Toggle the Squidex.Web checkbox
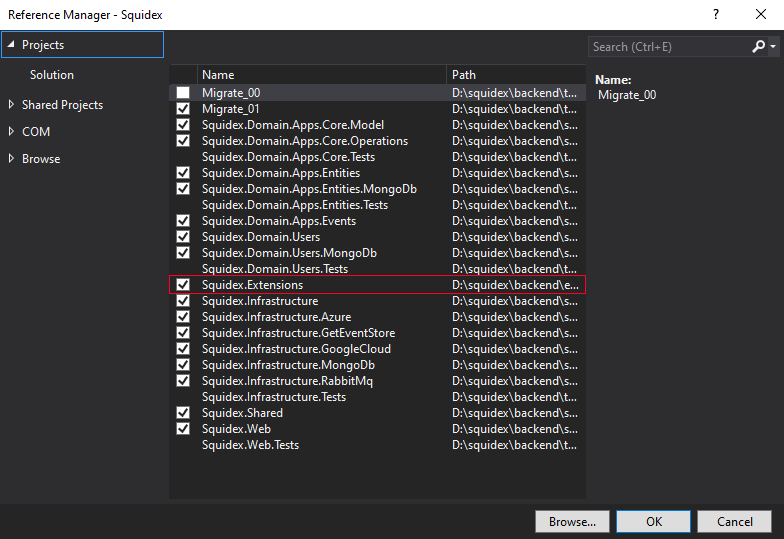Viewport: 784px width, 539px height. click(x=183, y=428)
